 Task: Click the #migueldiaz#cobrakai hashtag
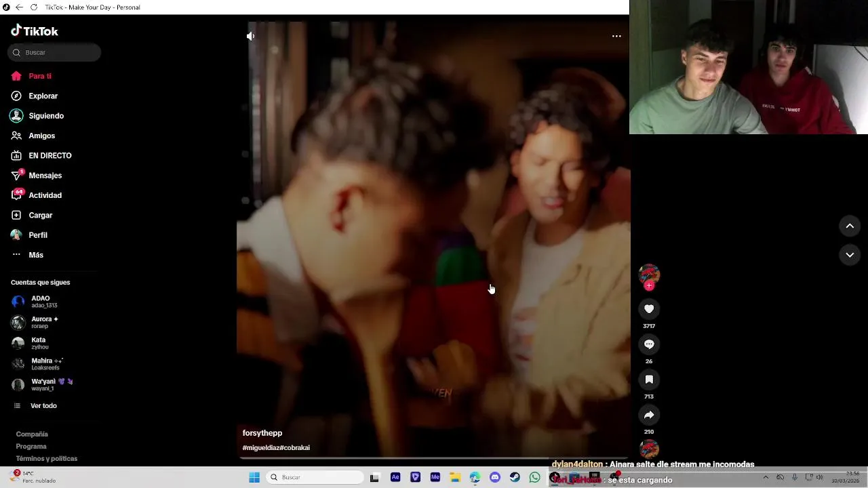pyautogui.click(x=276, y=448)
